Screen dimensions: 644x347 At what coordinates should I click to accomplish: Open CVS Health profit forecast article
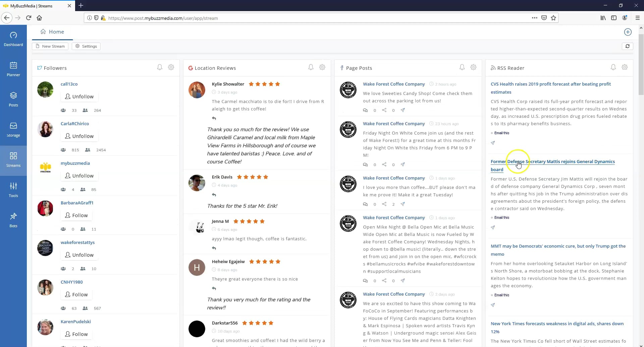click(x=551, y=88)
